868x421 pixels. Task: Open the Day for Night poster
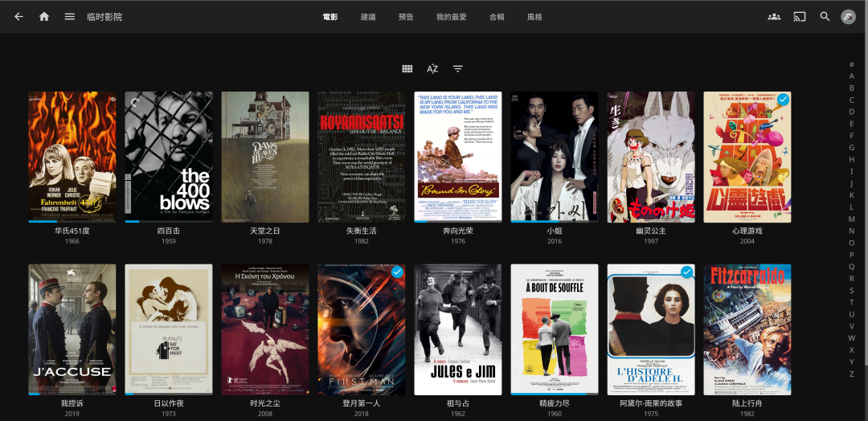(168, 329)
